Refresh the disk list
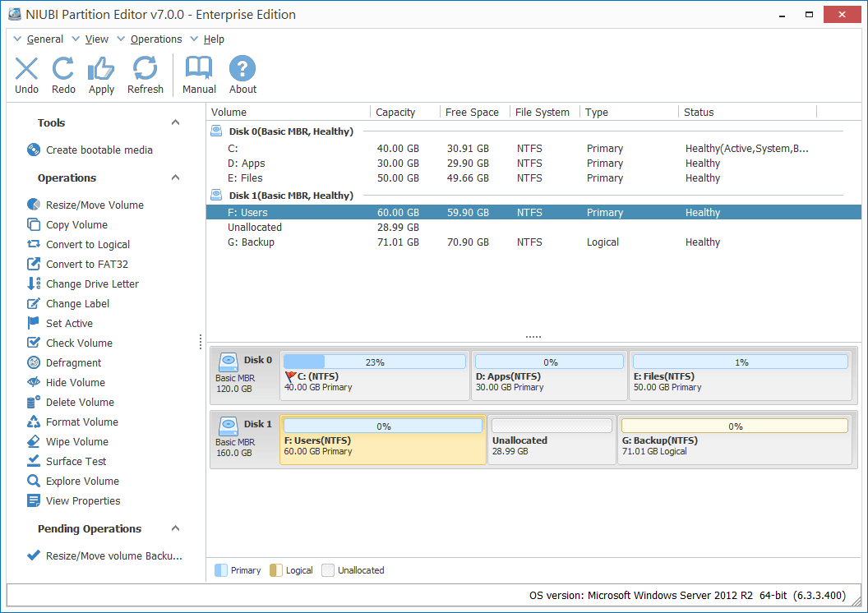Viewport: 868px width, 613px height. click(x=145, y=68)
